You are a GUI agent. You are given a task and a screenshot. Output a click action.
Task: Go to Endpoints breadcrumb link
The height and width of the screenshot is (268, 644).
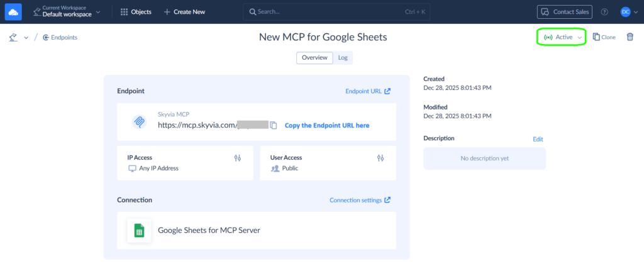pos(60,37)
